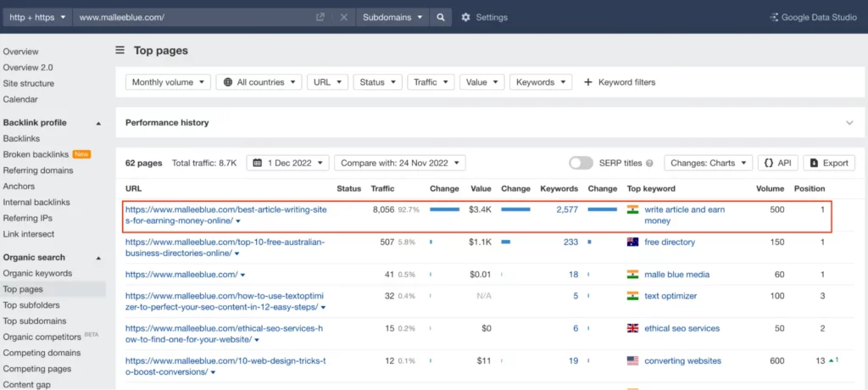
Task: Click plus icon for Keyword filters
Action: [x=588, y=82]
